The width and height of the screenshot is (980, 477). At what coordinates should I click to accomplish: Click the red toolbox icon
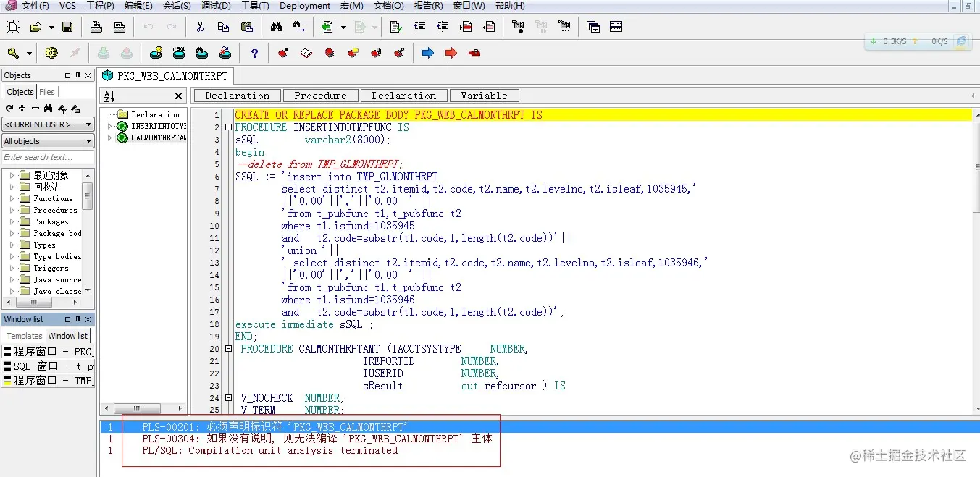(474, 53)
